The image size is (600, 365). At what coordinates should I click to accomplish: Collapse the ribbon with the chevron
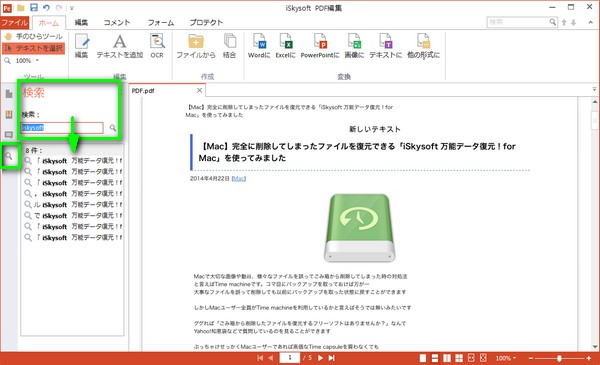click(590, 23)
